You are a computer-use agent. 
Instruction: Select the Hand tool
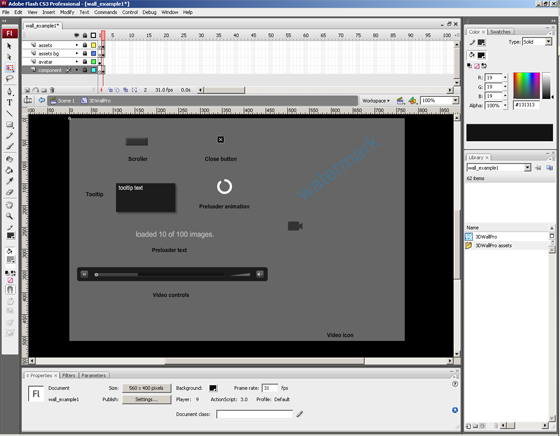click(10, 205)
